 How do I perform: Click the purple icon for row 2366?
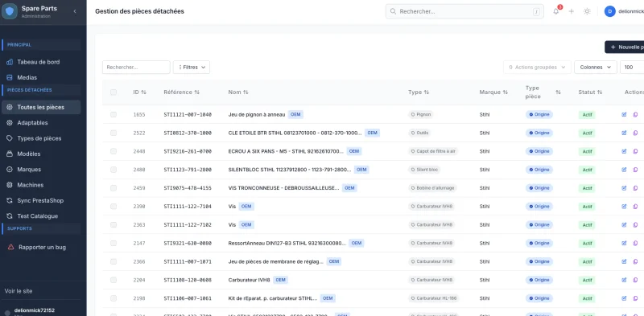(x=635, y=261)
